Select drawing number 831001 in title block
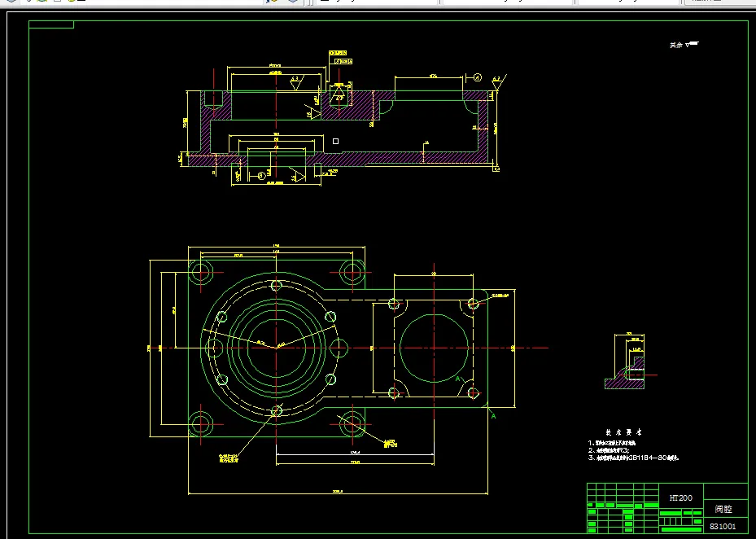Image resolution: width=756 pixels, height=539 pixels. pos(723,527)
